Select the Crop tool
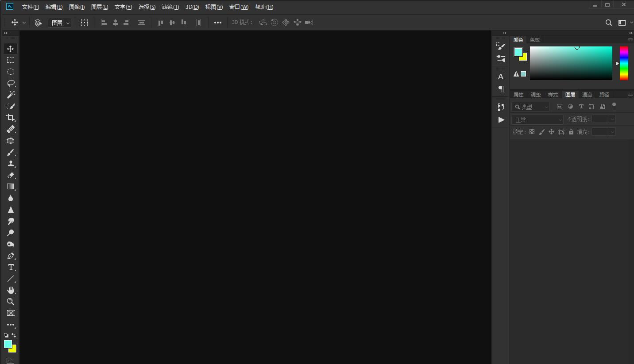The image size is (634, 364). click(11, 118)
